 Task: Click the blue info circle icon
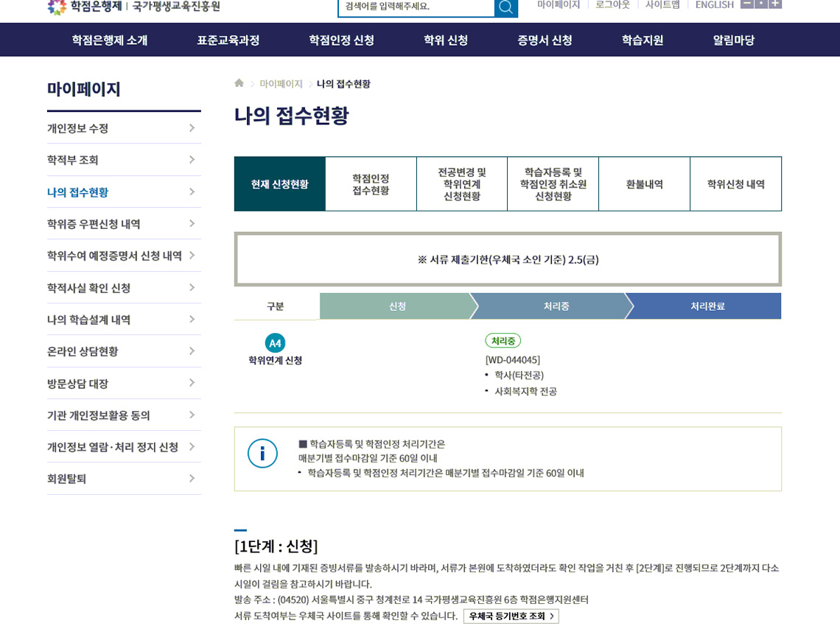click(262, 453)
